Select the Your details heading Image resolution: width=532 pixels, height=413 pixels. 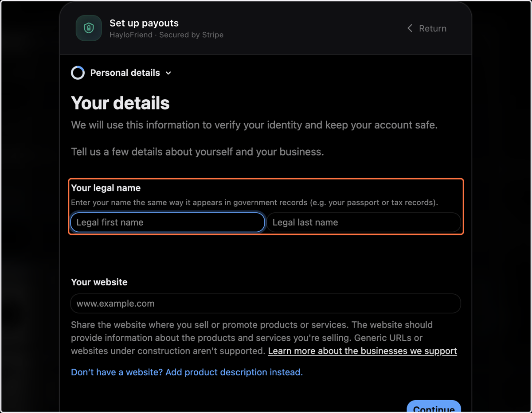point(120,103)
